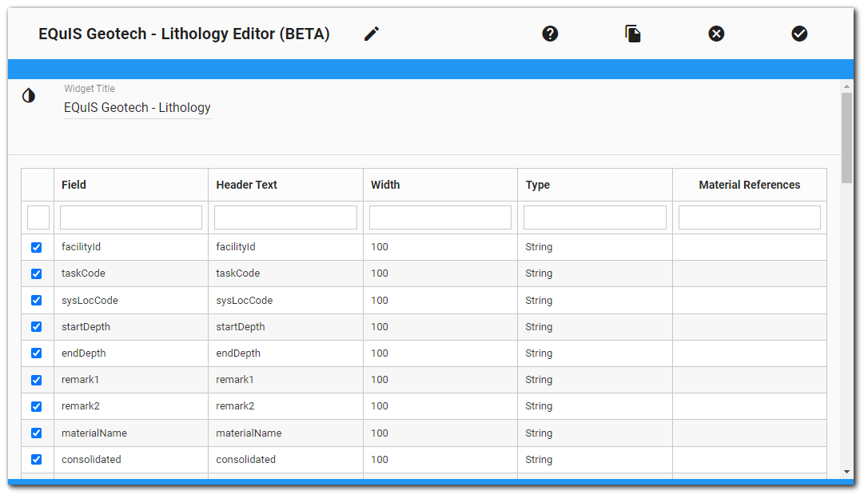The height and width of the screenshot is (499, 868).
Task: Toggle the materialName field checkbox
Action: (36, 433)
